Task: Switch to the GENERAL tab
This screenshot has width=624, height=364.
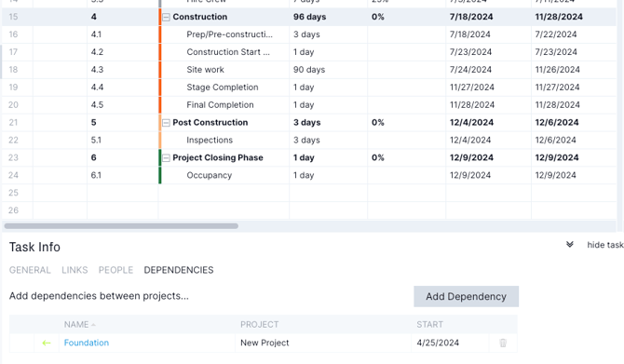Action: point(30,270)
